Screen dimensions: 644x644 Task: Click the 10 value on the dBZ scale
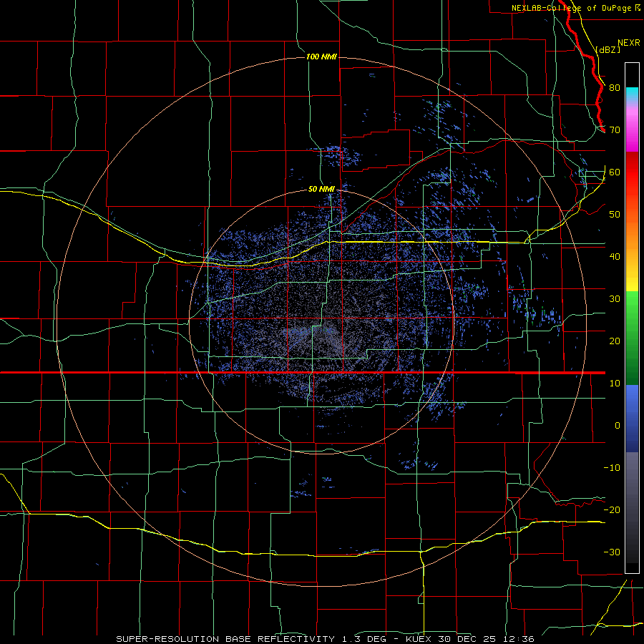tap(615, 384)
